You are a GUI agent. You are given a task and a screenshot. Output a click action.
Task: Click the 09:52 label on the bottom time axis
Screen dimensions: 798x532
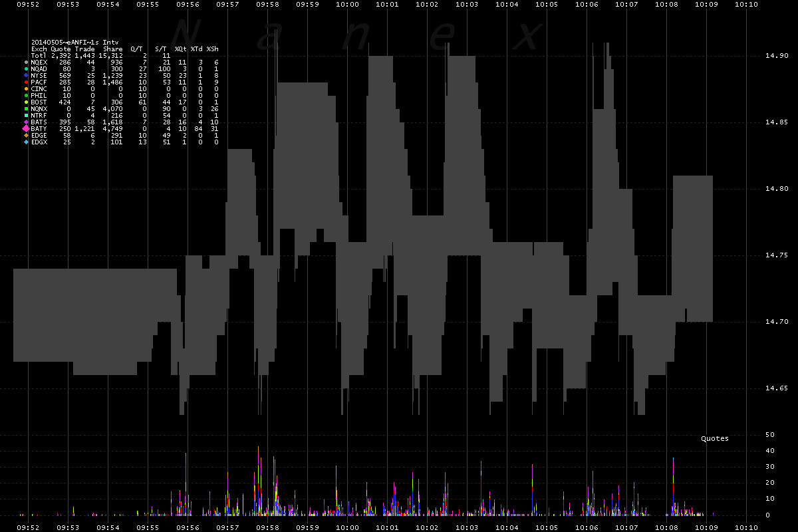pos(28,527)
